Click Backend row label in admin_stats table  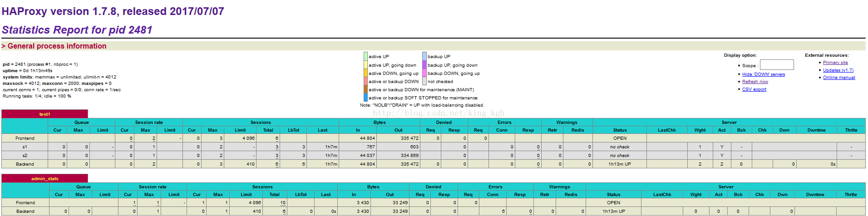25,211
